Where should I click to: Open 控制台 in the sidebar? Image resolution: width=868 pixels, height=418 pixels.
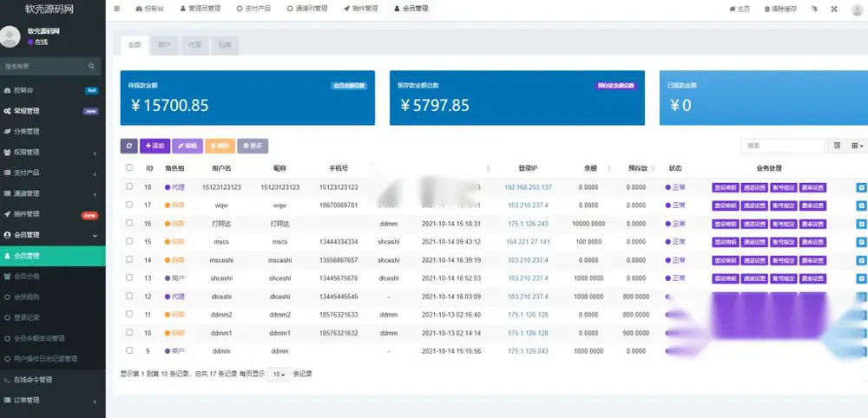coord(53,90)
